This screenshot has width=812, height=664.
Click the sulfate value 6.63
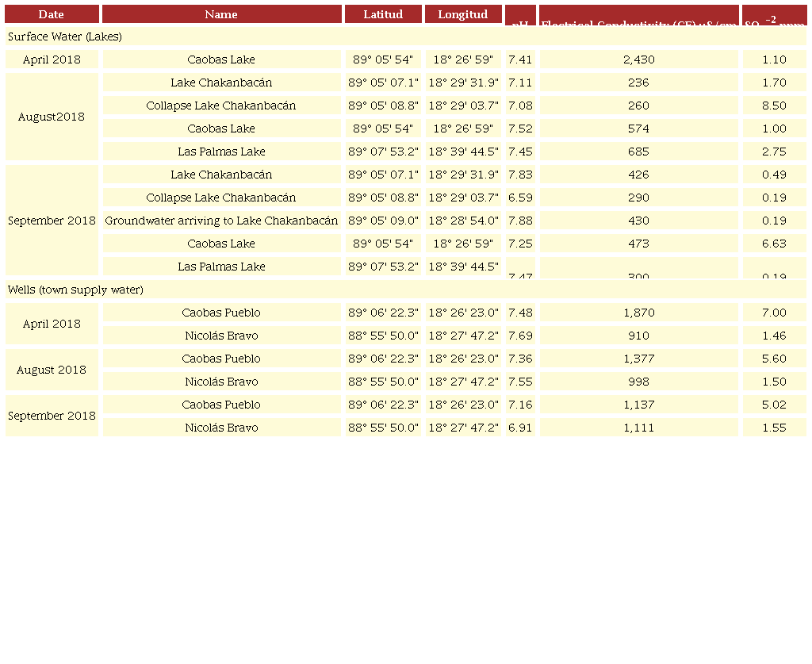click(x=774, y=244)
